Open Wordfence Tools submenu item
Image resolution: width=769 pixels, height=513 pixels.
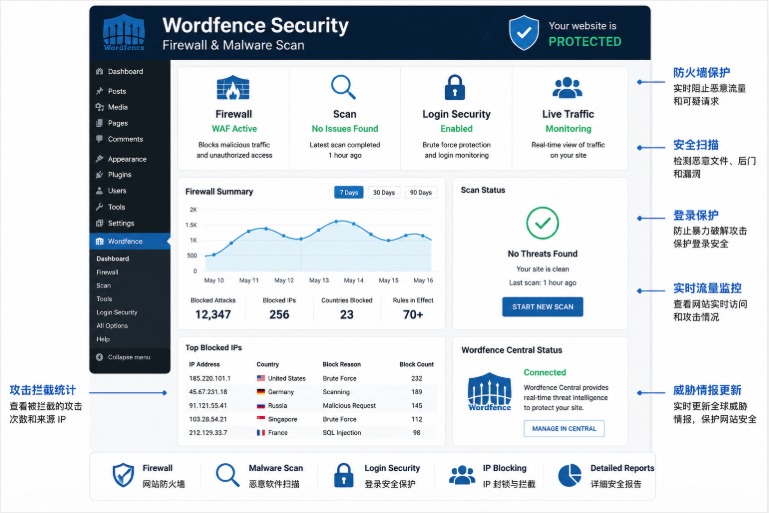pyautogui.click(x=104, y=299)
